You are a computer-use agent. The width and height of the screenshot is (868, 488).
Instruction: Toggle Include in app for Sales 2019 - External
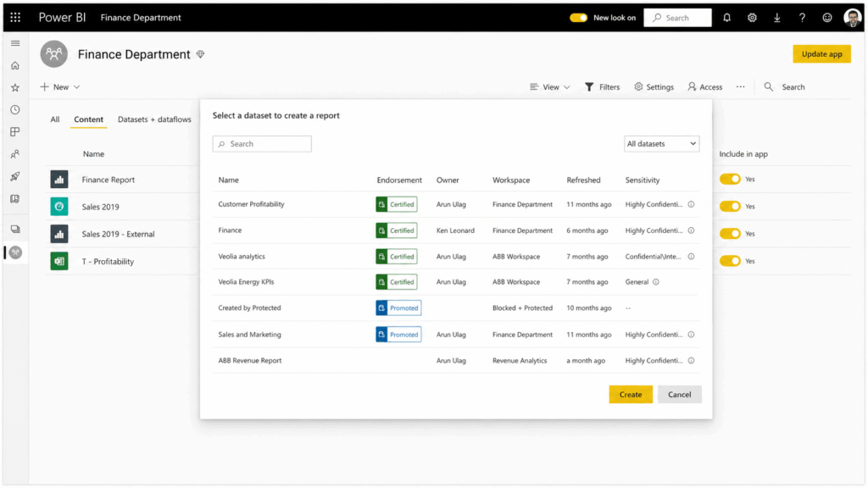pyautogui.click(x=730, y=234)
